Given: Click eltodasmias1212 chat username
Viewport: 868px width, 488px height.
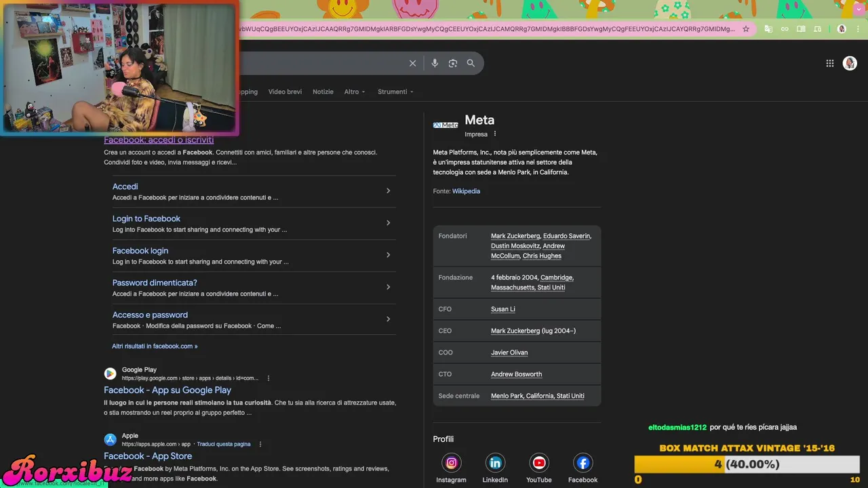Looking at the screenshot, I should coord(677,427).
